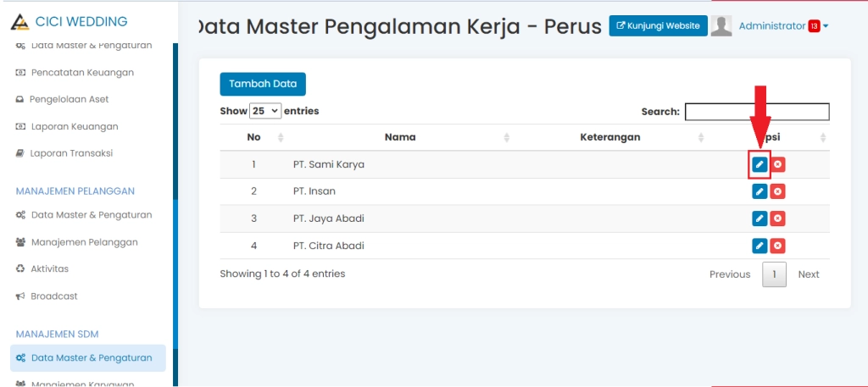Go to the Next table page
Image resolution: width=868 pixels, height=387 pixels.
point(808,274)
